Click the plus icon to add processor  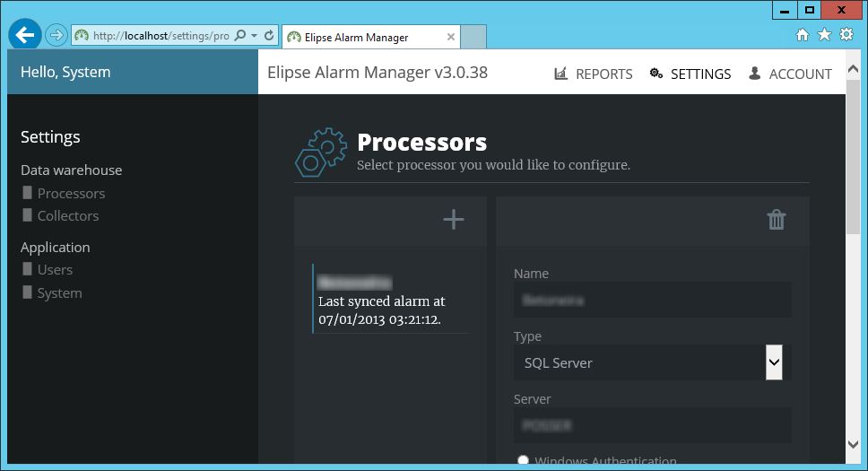click(x=454, y=220)
